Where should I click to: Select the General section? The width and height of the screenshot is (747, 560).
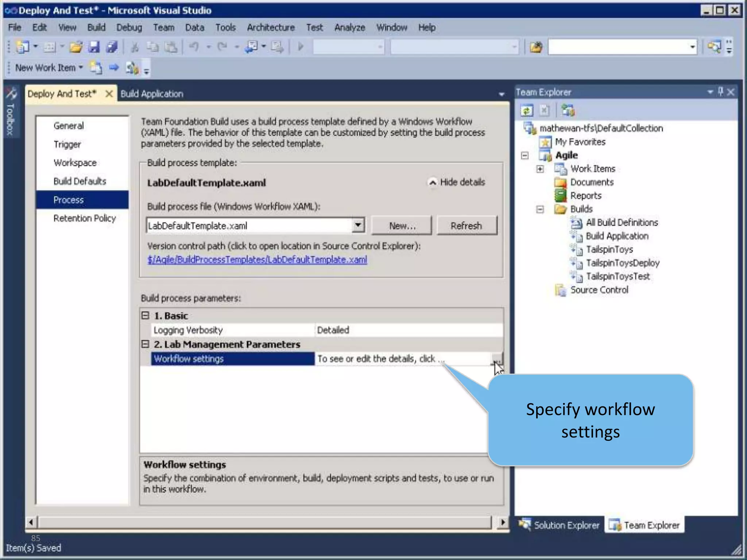pos(69,126)
